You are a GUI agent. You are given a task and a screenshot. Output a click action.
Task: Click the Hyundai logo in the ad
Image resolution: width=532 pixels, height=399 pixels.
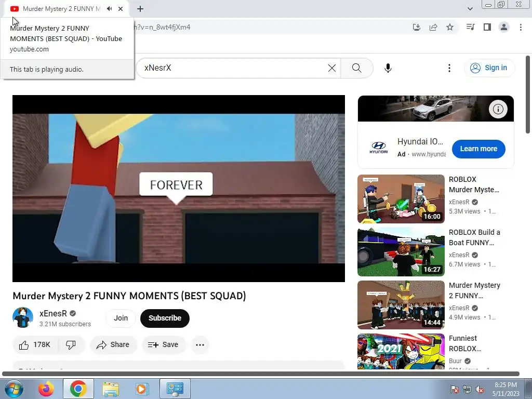coord(378,148)
